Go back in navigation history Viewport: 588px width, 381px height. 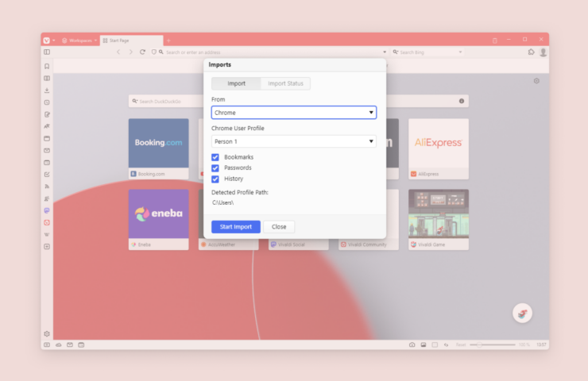[x=118, y=52]
